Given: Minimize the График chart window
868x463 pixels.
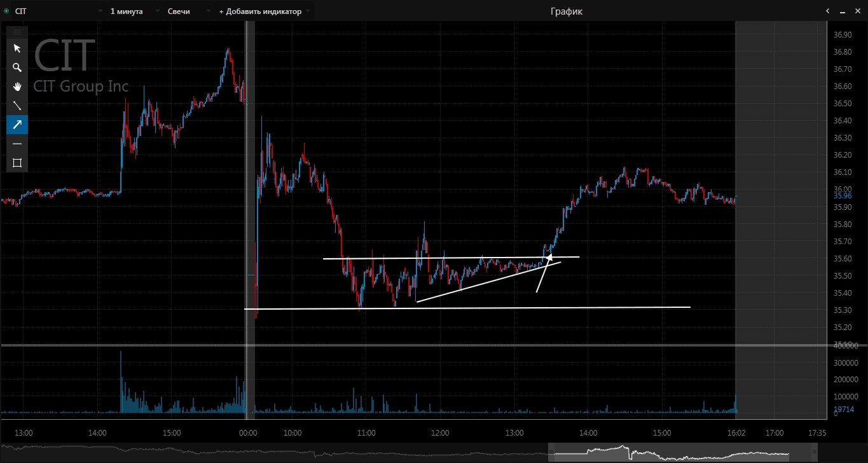Looking at the screenshot, I should [x=843, y=11].
